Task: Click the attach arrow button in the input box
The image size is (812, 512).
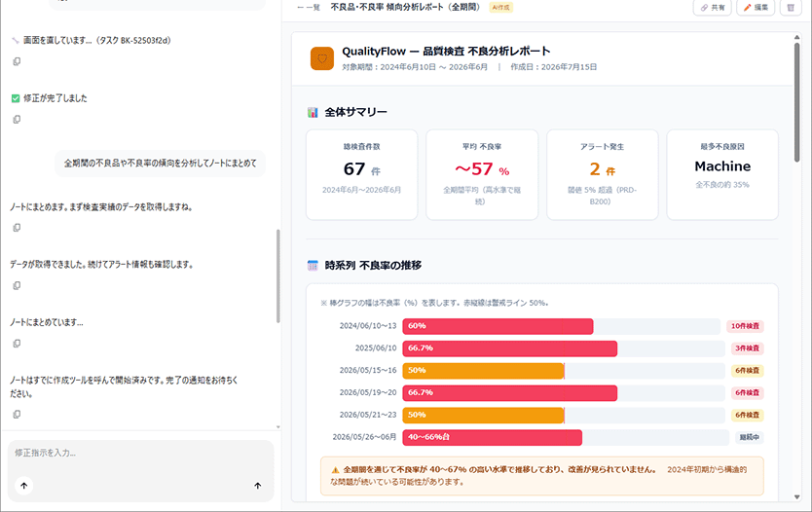Action: (x=23, y=486)
